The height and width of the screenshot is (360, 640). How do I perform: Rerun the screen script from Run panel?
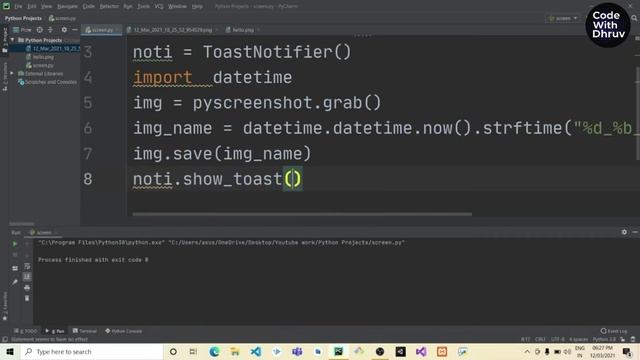click(15, 244)
